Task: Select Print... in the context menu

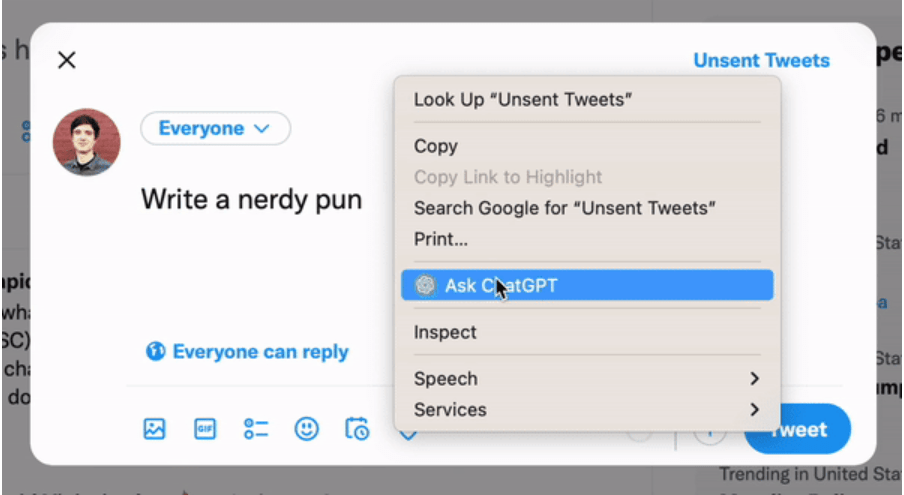Action: [587, 239]
